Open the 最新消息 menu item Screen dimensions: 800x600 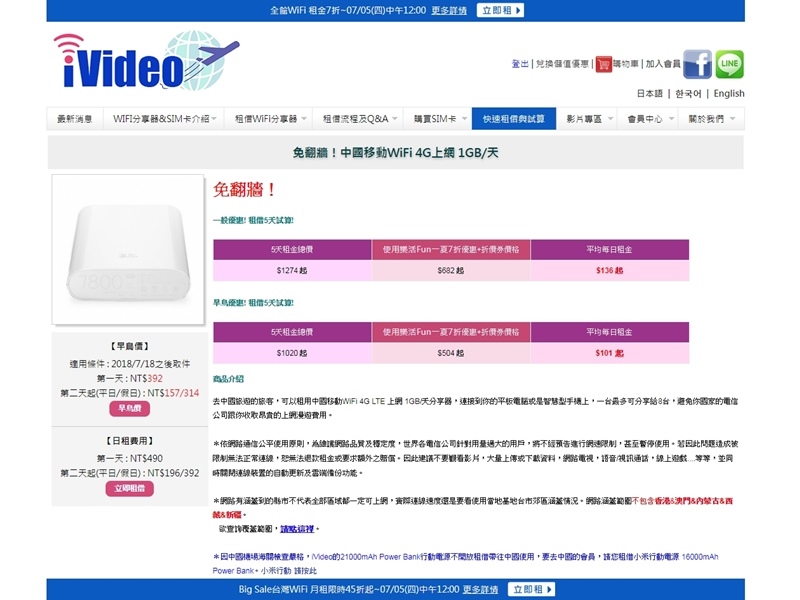coord(75,119)
